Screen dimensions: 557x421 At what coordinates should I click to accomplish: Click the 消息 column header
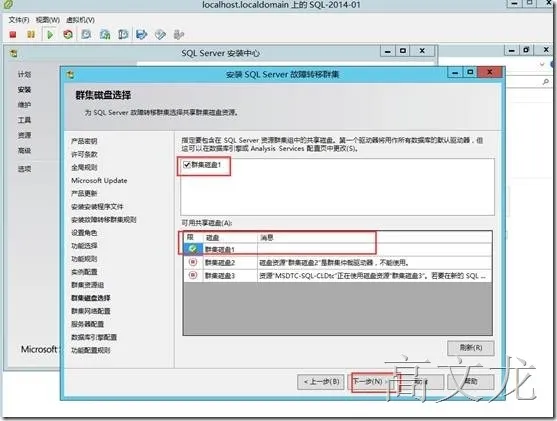(374, 238)
